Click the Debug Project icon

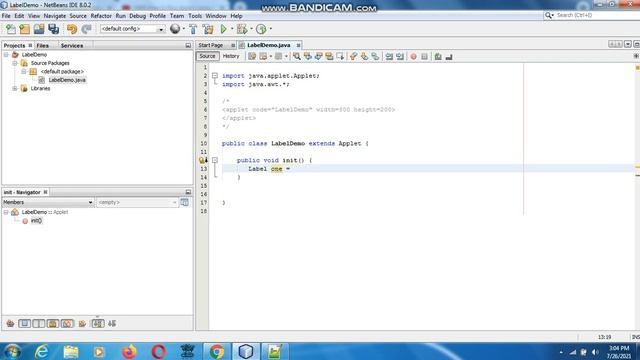tap(242, 29)
